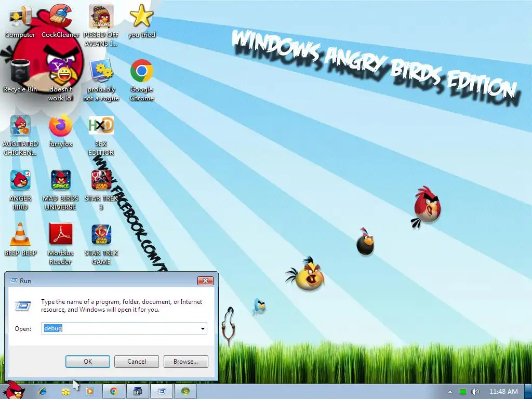This screenshot has height=399, width=532.
Task: Click the Windows orb taskbar button
Action: 185,392
